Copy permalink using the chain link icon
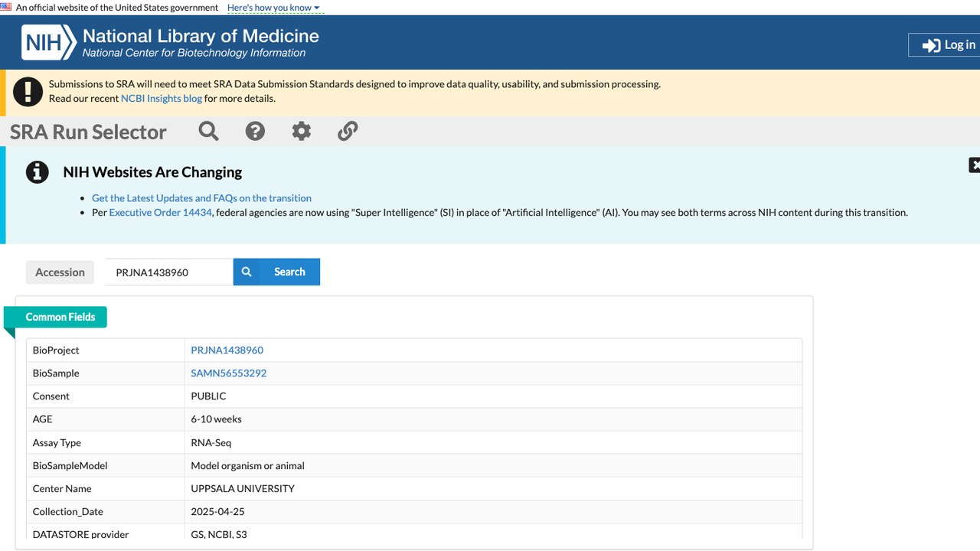The image size is (980, 551). (348, 131)
